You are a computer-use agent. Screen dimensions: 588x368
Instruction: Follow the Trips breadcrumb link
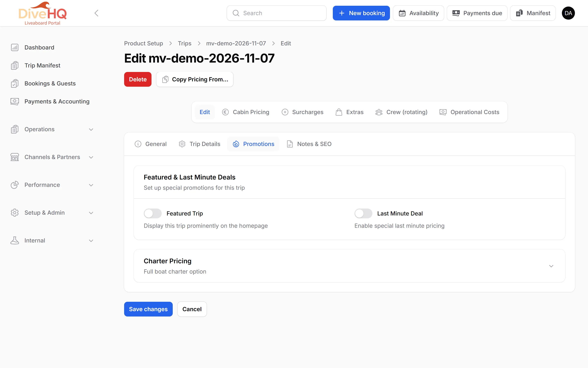pos(184,43)
